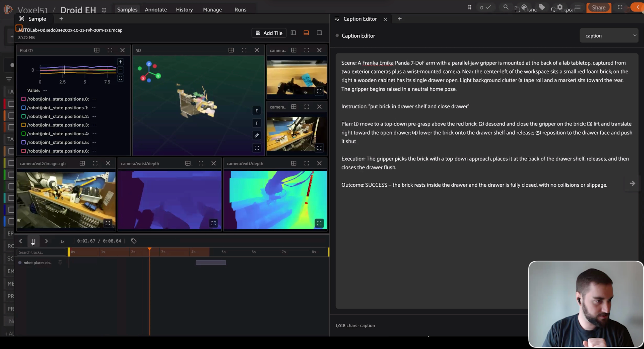The image size is (644, 349).
Task: Expand camera/ext1/depth image with green corner icon
Action: click(319, 223)
